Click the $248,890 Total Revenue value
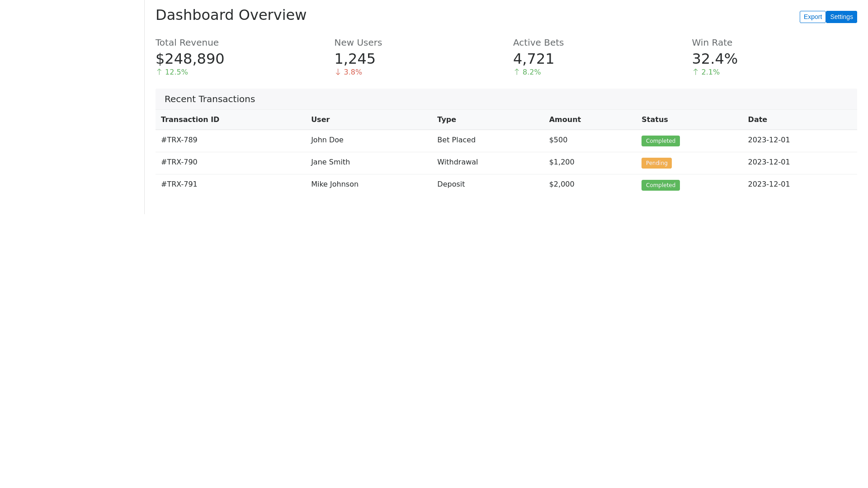The width and height of the screenshot is (868, 488). (x=190, y=59)
